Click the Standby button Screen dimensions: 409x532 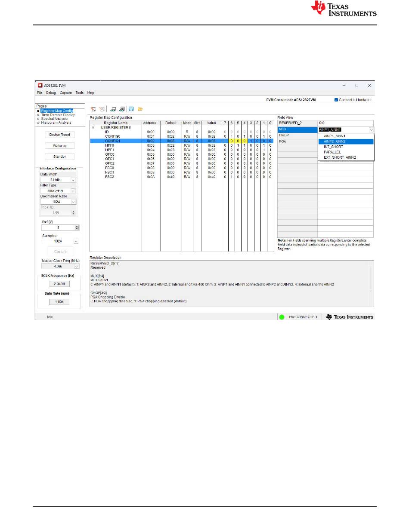[60, 157]
